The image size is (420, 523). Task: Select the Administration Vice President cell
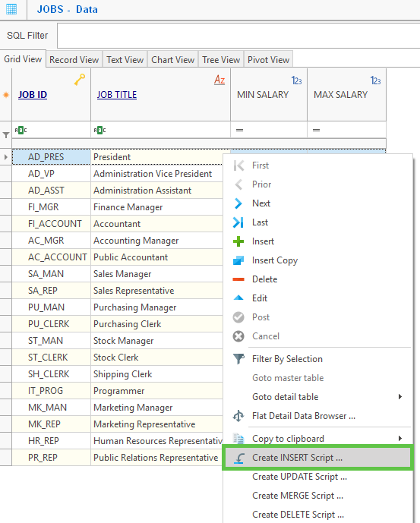click(x=157, y=174)
